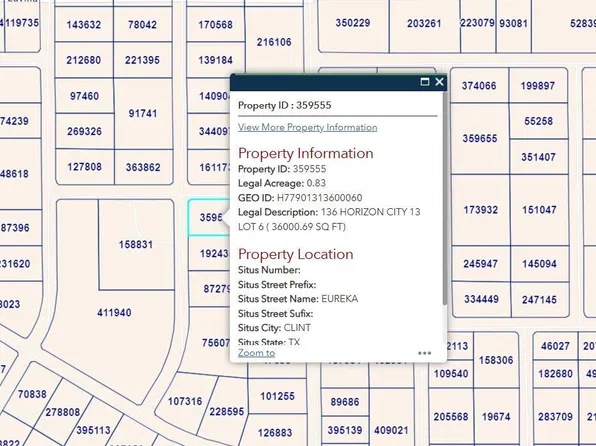Select parcel 283709 on the map
Screen dimensions: 596x446
tap(555, 417)
